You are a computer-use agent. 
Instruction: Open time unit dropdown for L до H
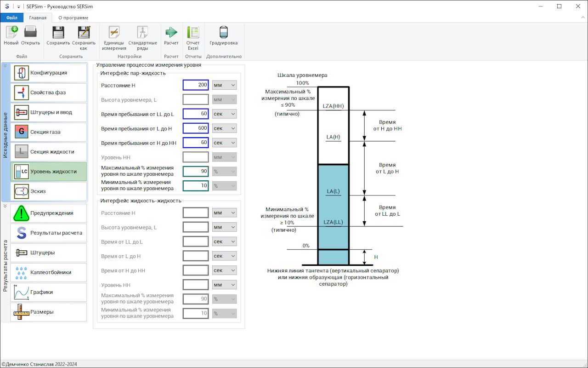(224, 128)
